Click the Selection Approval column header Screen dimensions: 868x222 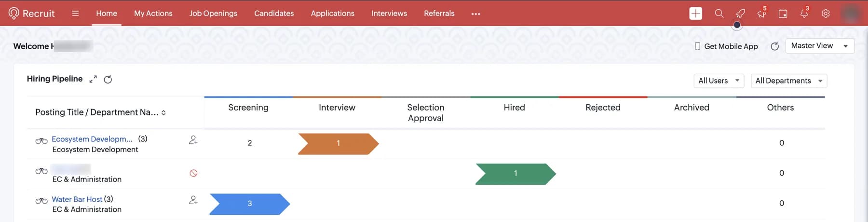click(x=426, y=112)
